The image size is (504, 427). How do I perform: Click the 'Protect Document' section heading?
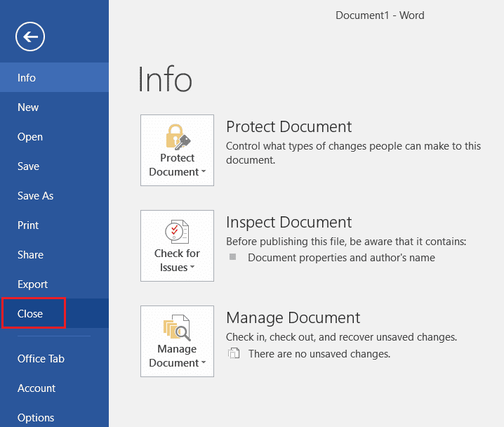point(289,126)
